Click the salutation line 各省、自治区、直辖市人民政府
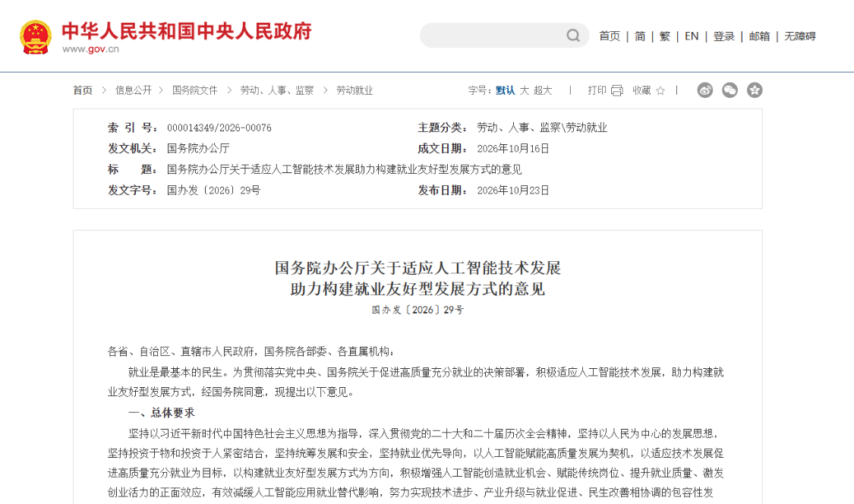The height and width of the screenshot is (504, 854). [181, 351]
